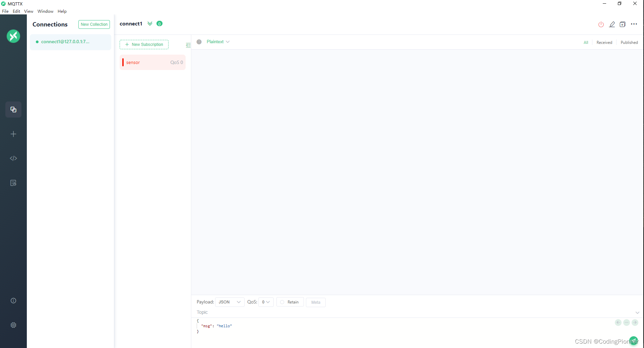Image resolution: width=644 pixels, height=348 pixels.
Task: Focus the Topic input field
Action: (x=415, y=312)
